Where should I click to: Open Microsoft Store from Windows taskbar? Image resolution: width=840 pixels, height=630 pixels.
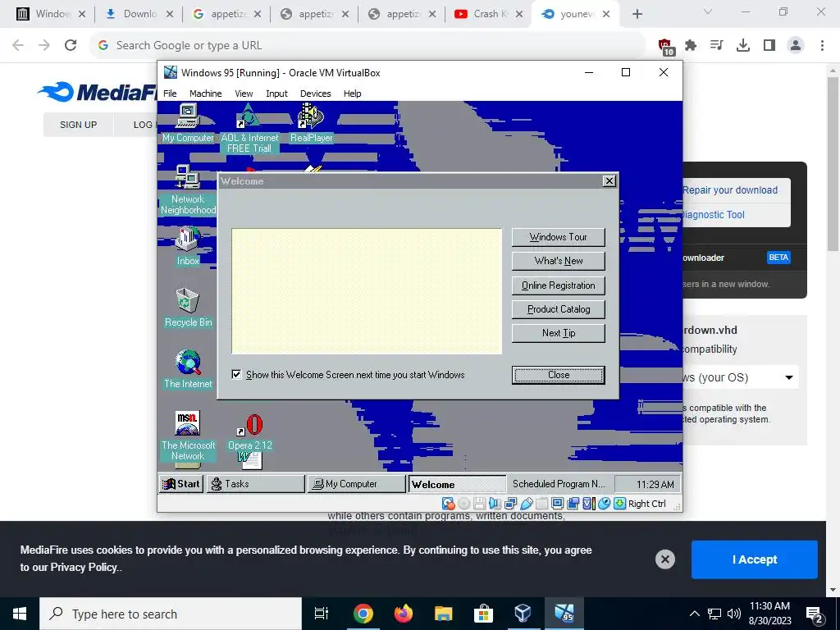483,614
